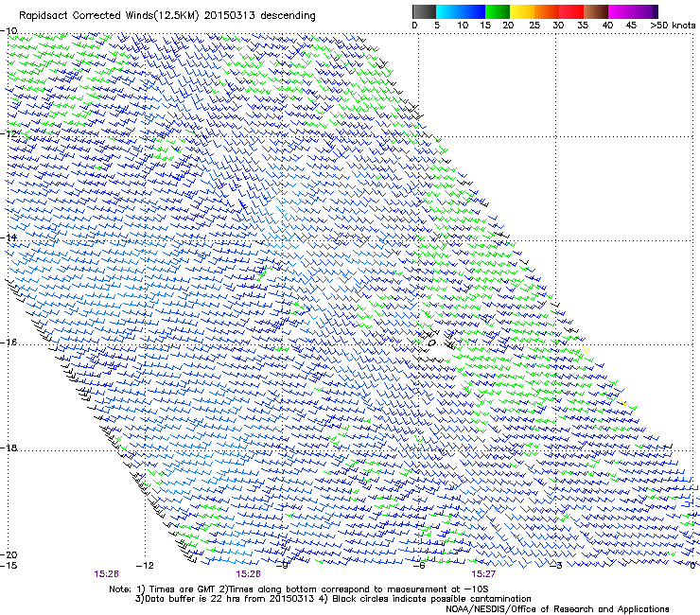Screen dimensions: 700x615
Task: Click the blue 5-15 knots legend gradient
Action: [x=461, y=11]
